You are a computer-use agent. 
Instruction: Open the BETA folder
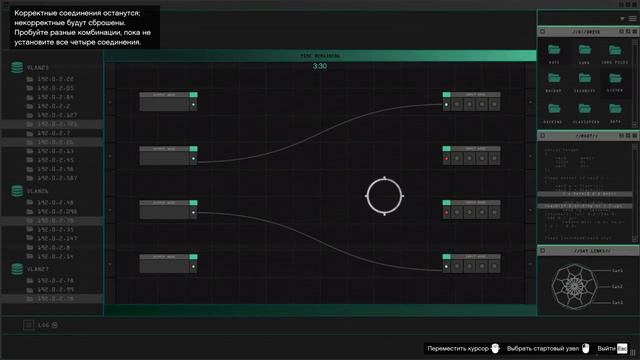[x=615, y=113]
